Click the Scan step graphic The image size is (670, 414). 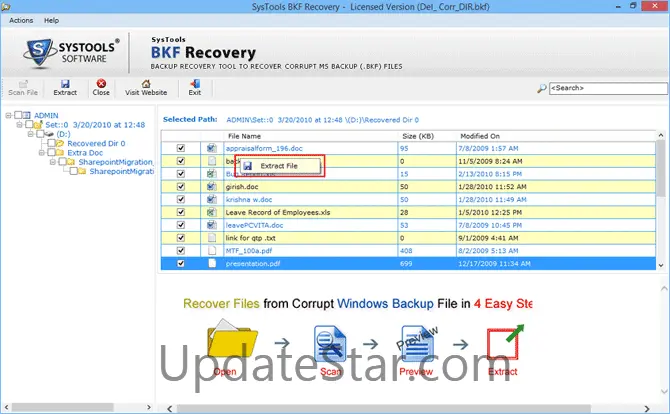[x=329, y=344]
